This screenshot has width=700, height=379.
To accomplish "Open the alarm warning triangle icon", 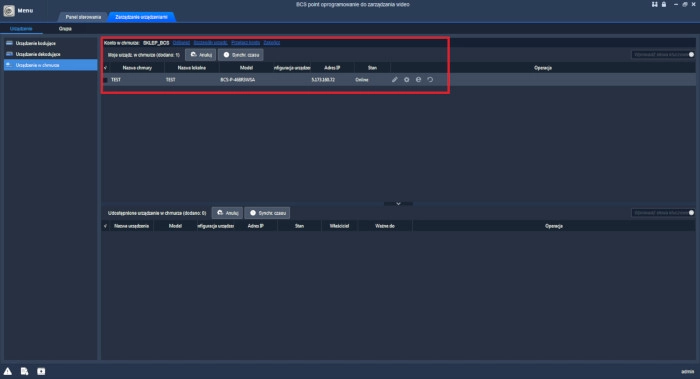I will point(8,371).
